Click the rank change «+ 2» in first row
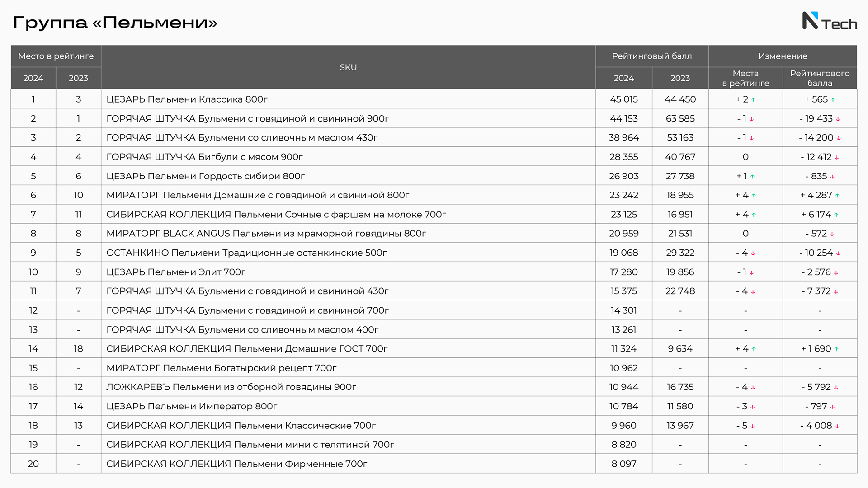Screen dimensions: 868x488 745,99
